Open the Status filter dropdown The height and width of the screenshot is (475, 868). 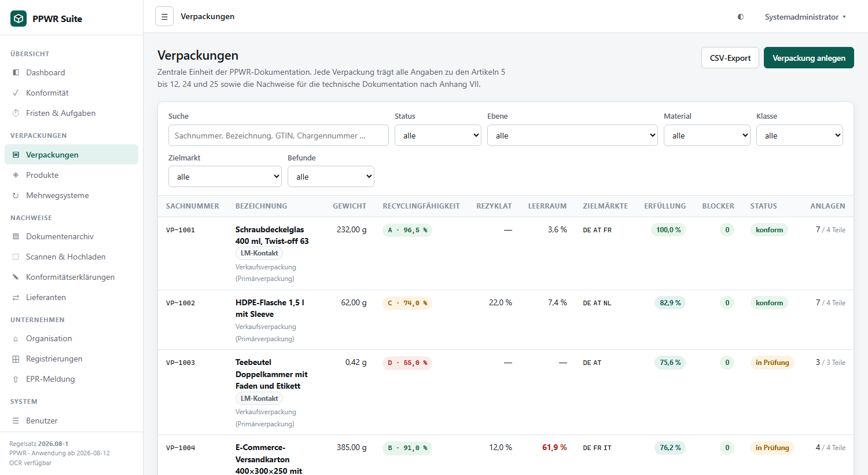coord(438,136)
